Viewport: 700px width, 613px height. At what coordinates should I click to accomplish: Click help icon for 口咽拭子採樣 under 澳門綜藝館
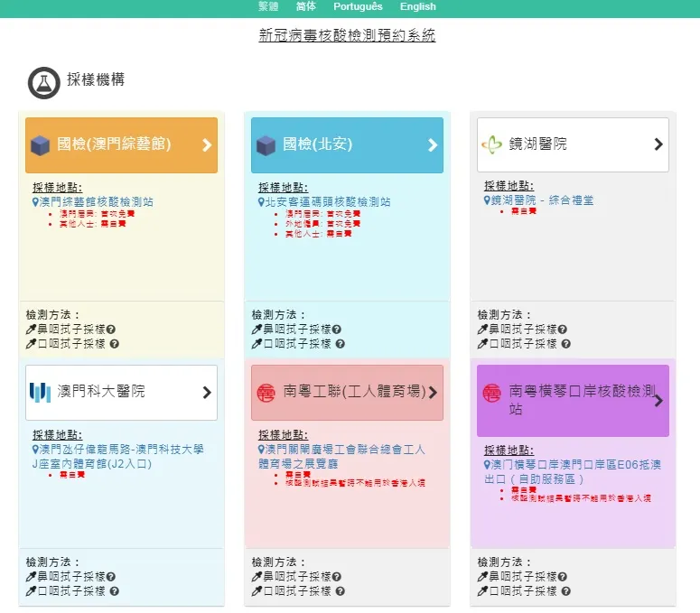tap(115, 344)
